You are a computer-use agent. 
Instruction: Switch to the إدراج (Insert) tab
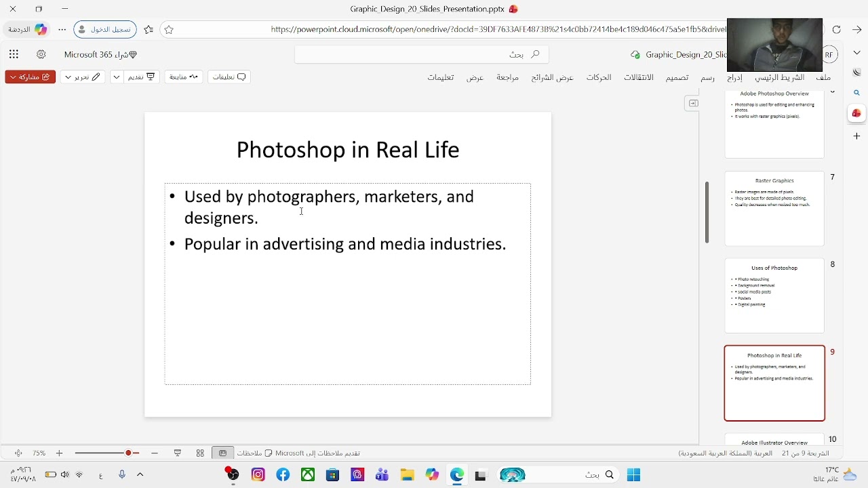734,77
